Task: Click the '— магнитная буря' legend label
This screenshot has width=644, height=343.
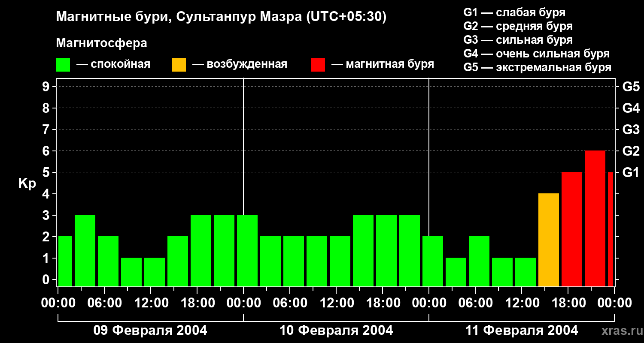Action: tap(383, 65)
